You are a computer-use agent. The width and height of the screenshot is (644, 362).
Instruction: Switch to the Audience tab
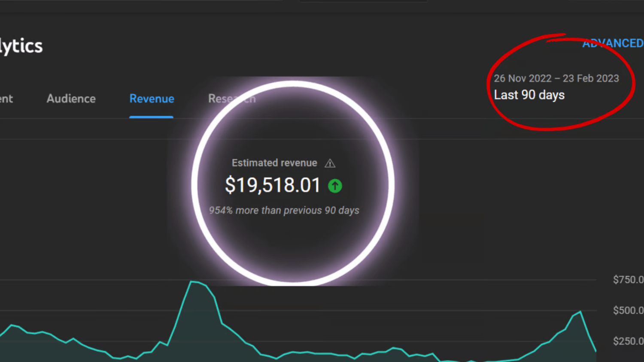click(71, 99)
